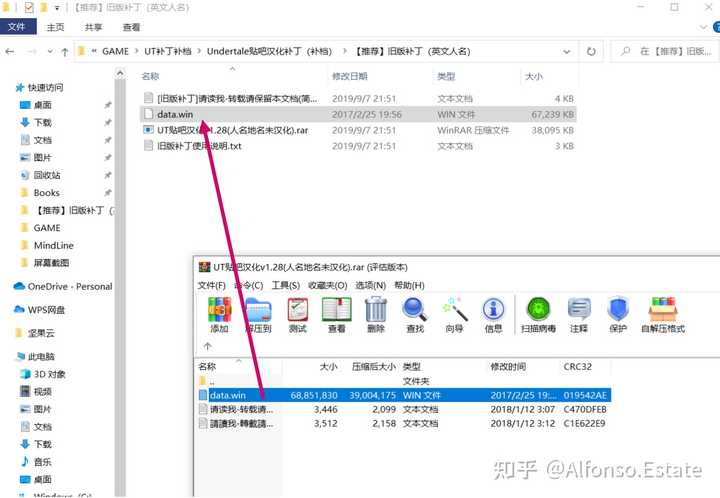The height and width of the screenshot is (498, 720).
Task: Open the 文件 ribbon tab
Action: (x=17, y=27)
